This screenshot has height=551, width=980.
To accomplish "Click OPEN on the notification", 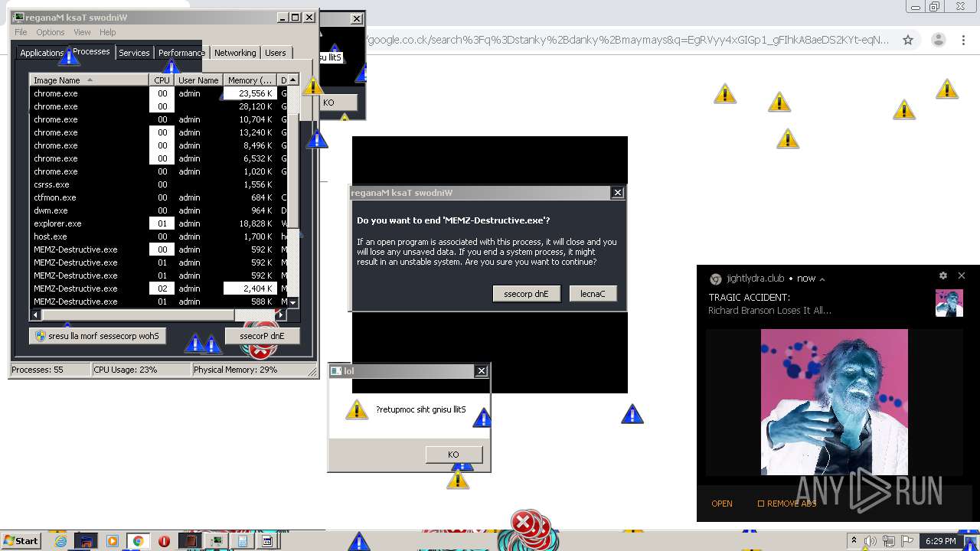I will click(722, 504).
